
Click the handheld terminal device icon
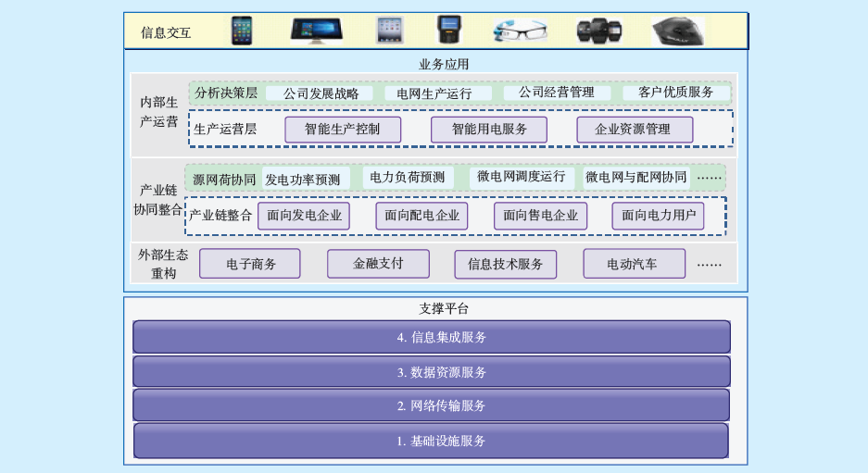coord(448,31)
